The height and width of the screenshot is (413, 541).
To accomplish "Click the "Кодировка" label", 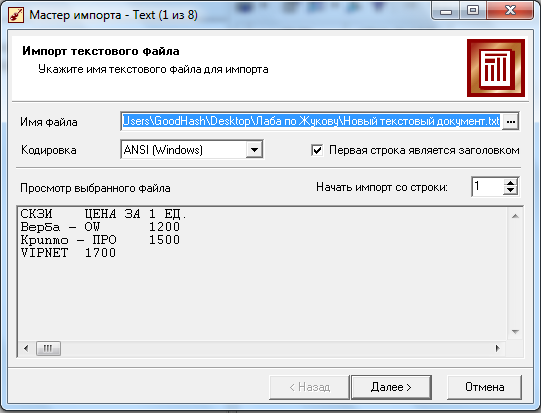I will 49,150.
